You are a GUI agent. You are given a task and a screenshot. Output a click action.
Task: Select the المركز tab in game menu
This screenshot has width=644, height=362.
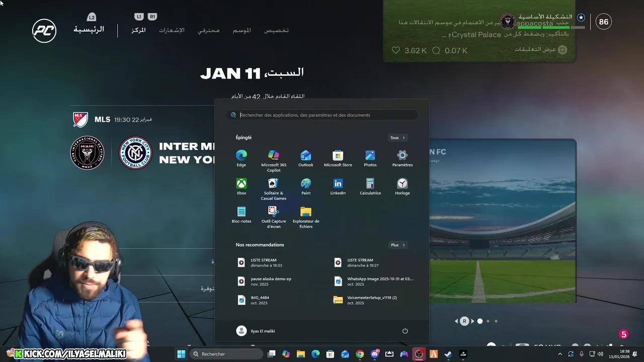click(x=138, y=30)
